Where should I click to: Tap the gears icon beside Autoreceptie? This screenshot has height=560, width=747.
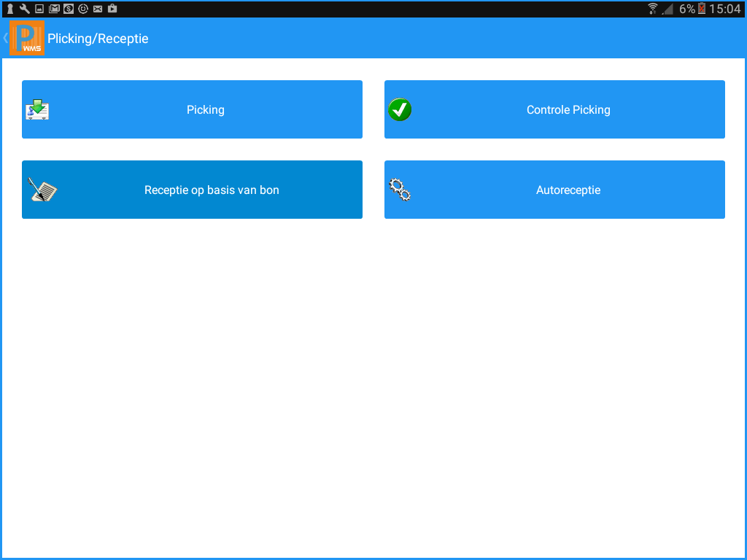tap(400, 190)
